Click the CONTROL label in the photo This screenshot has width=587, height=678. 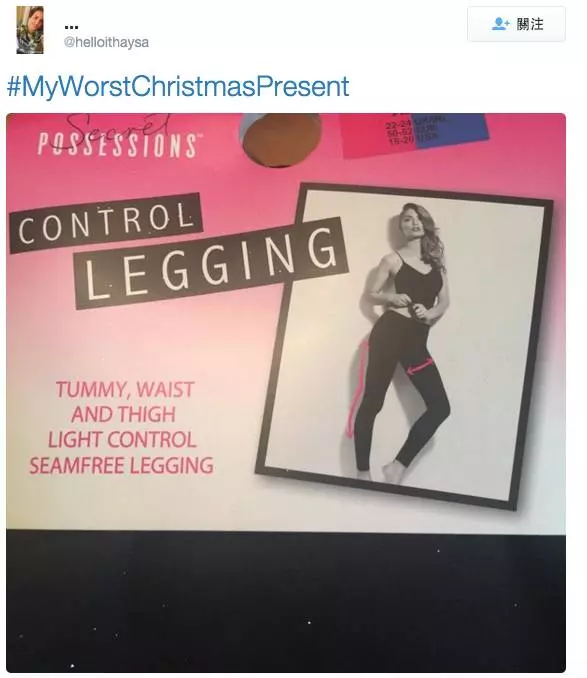(105, 223)
